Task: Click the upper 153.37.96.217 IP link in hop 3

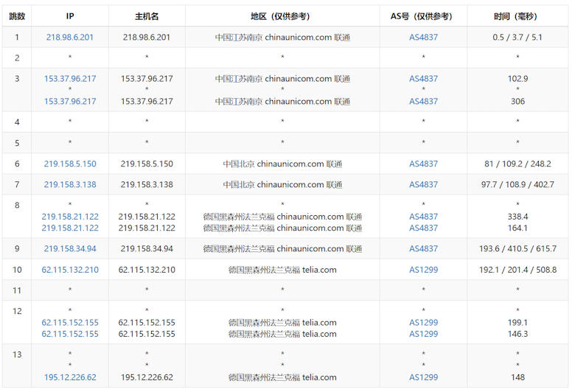Action: pyautogui.click(x=70, y=79)
